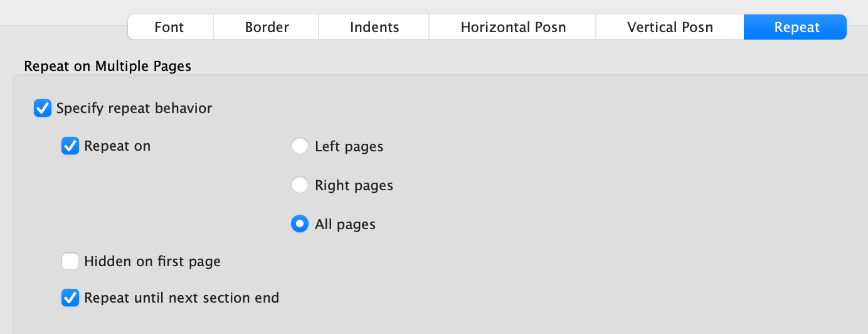The width and height of the screenshot is (868, 334).
Task: Switch to the Font tab
Action: pyautogui.click(x=169, y=28)
